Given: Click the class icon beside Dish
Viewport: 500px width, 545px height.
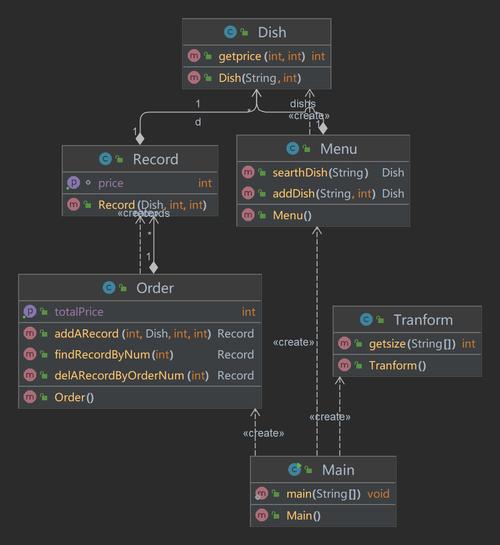Looking at the screenshot, I should pos(230,32).
